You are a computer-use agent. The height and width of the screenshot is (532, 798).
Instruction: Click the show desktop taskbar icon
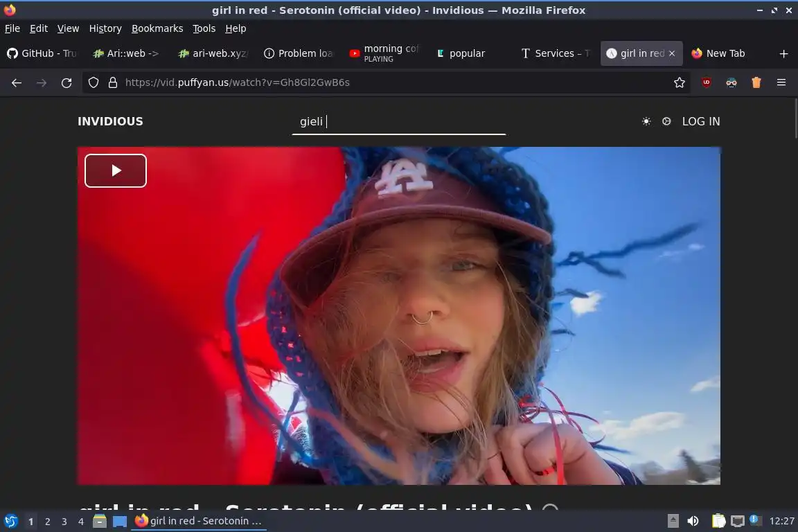120,522
